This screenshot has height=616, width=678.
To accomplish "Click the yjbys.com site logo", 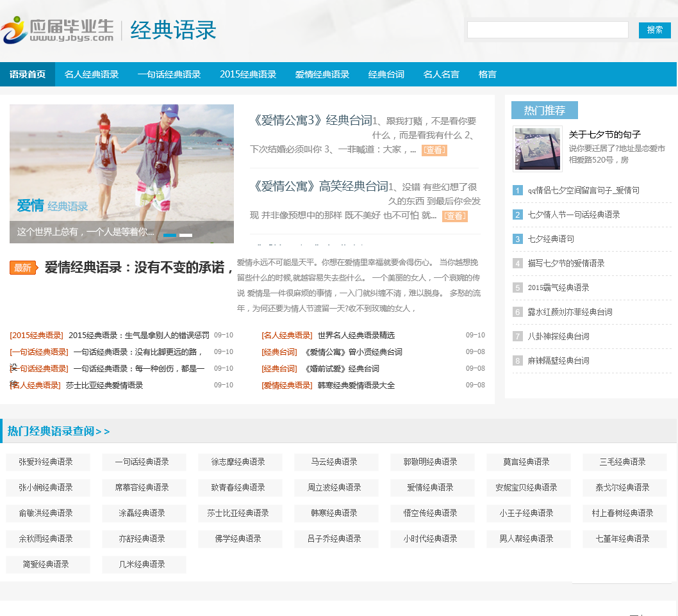I will 58,30.
